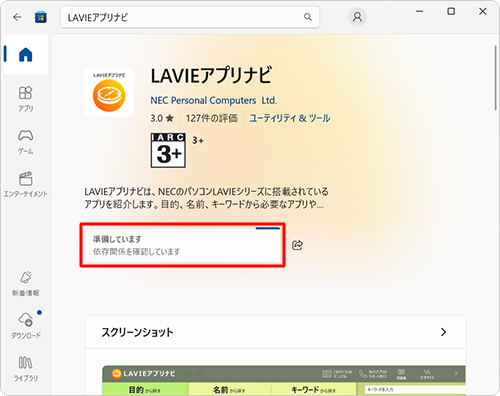The width and height of the screenshot is (500, 396).
Task: Click the Microsoft Store logo icon
Action: 41,17
